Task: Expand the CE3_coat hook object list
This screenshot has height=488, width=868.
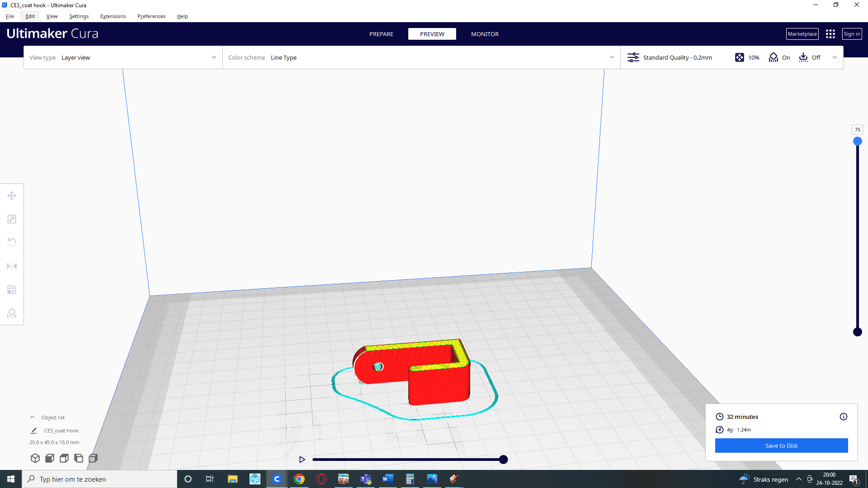Action: (32, 417)
